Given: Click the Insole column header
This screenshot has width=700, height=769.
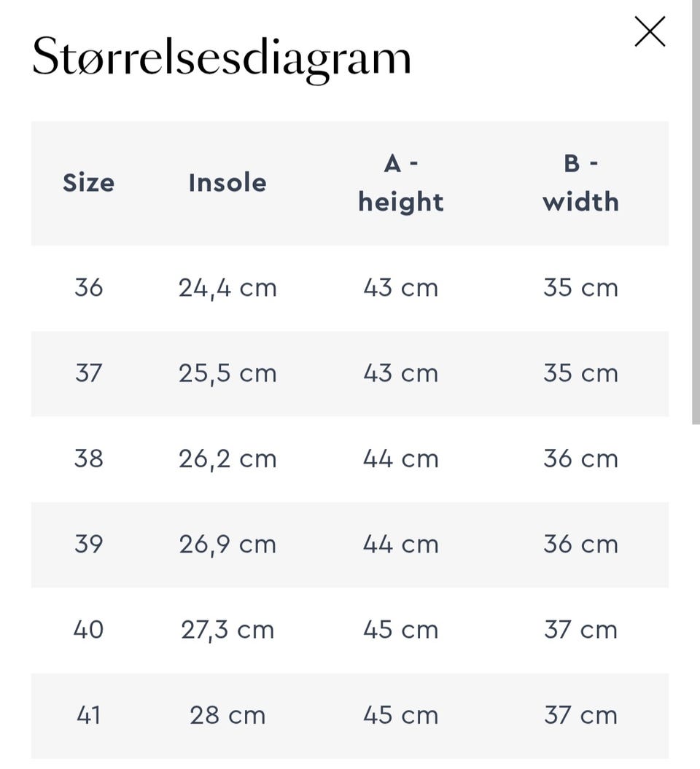Looking at the screenshot, I should tap(227, 182).
